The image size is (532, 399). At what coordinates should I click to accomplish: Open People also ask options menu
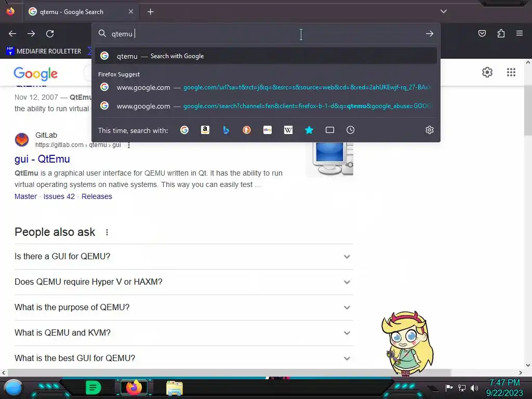pyautogui.click(x=107, y=232)
